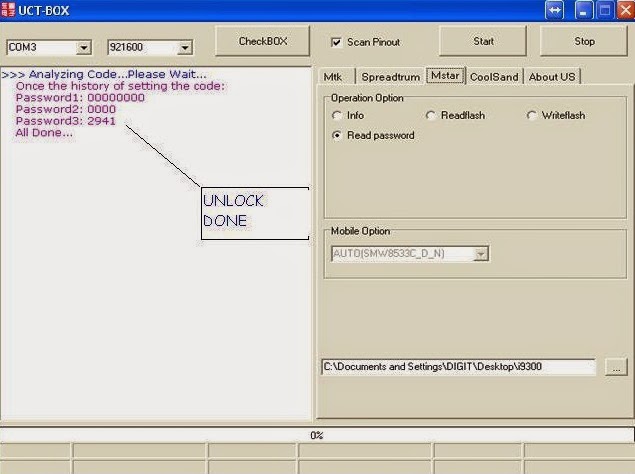Click 'Password1: 00000000' log line
635x474 pixels.
pos(80,98)
